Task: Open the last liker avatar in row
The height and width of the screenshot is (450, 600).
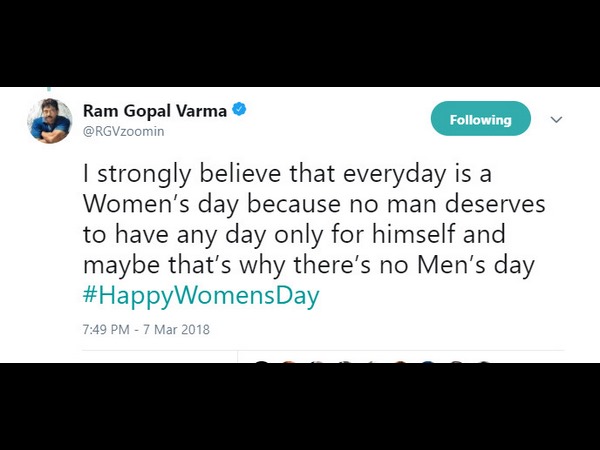Action: [x=484, y=362]
